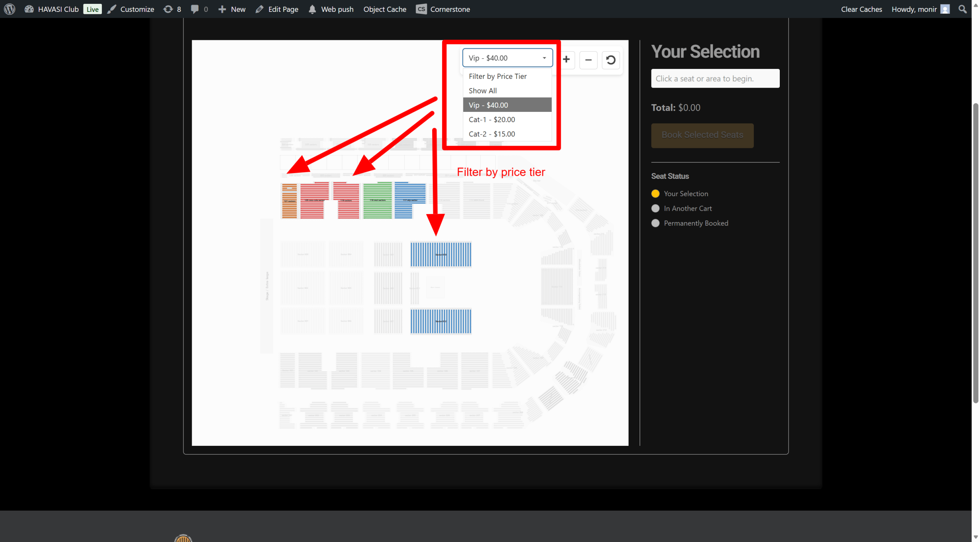Image resolution: width=980 pixels, height=542 pixels.
Task: Open the New content menu
Action: click(x=232, y=9)
